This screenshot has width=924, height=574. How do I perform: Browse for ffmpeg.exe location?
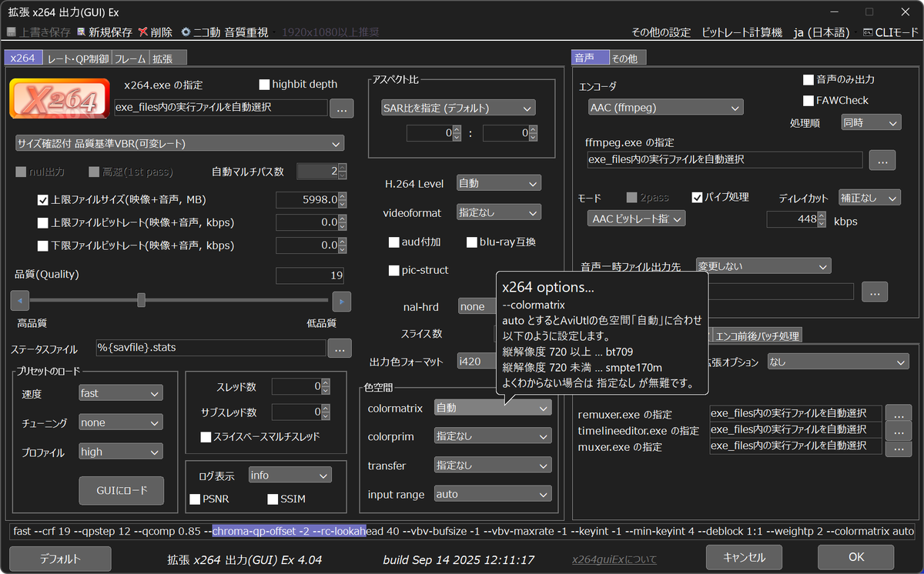pos(882,160)
